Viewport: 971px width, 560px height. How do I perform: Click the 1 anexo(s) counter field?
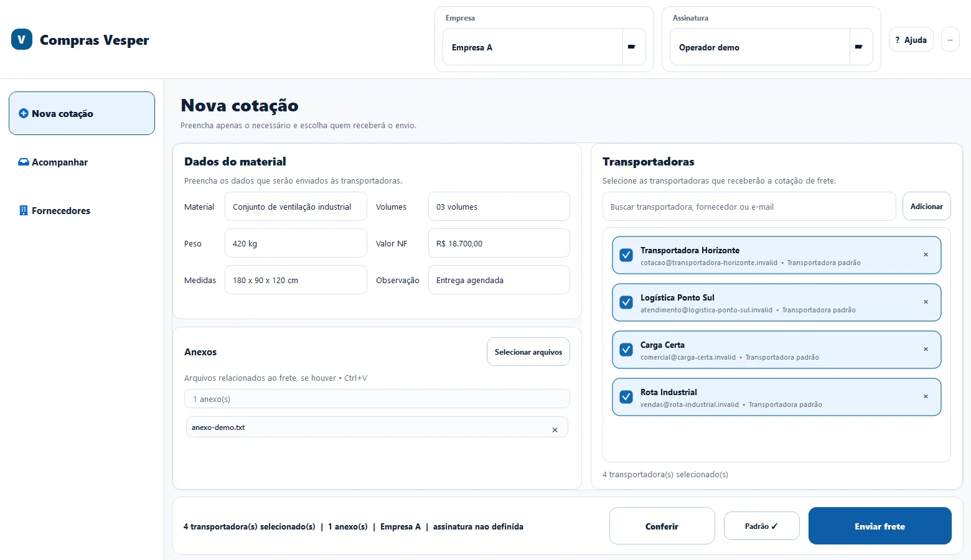[377, 399]
